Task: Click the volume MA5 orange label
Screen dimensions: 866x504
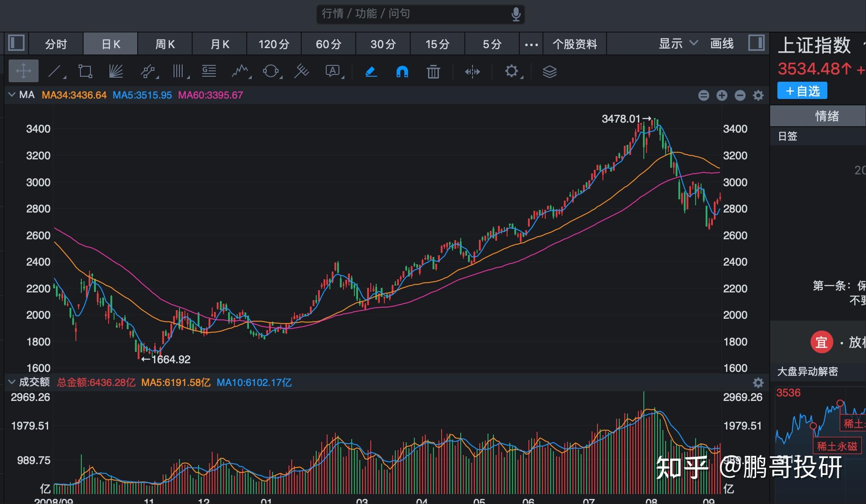Action: [176, 383]
